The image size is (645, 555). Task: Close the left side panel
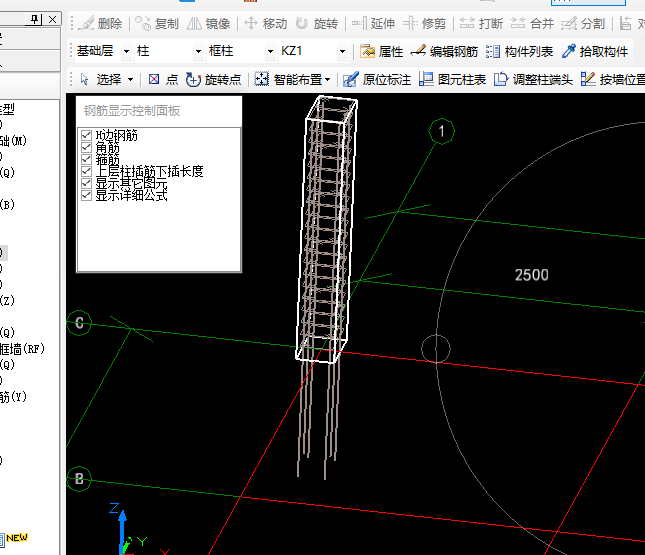[52, 19]
